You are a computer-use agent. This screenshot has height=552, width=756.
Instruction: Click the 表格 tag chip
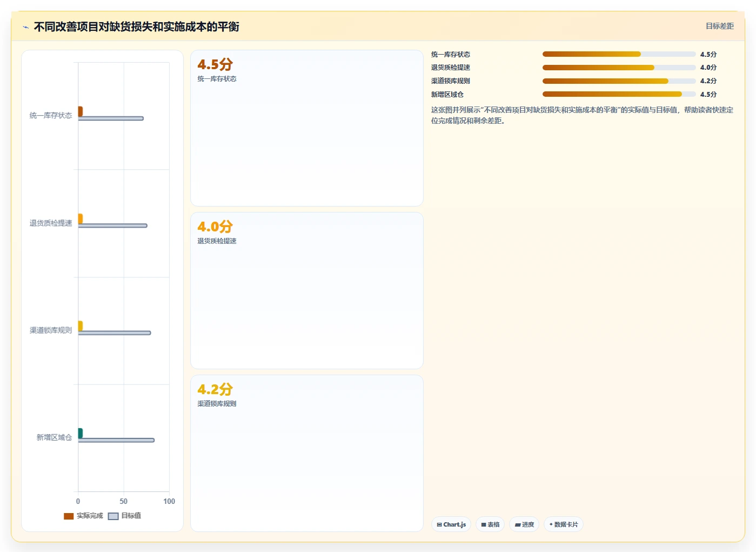[x=490, y=524]
